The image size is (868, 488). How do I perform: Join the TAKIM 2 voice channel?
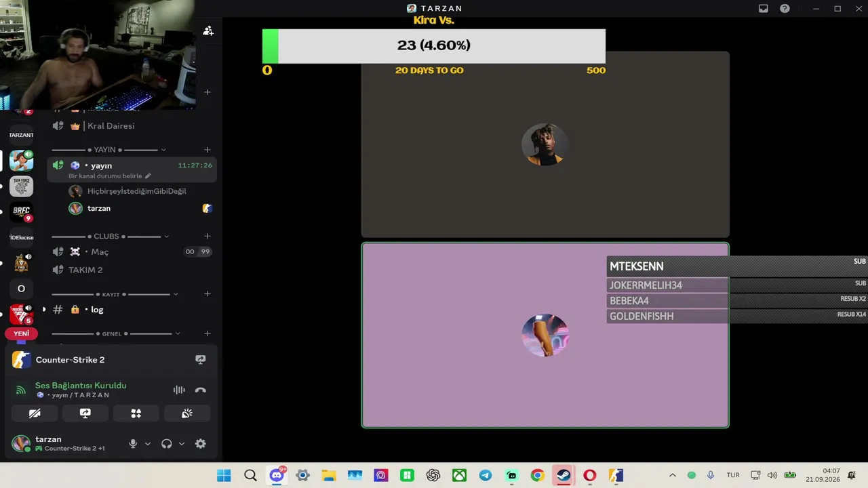(x=132, y=270)
